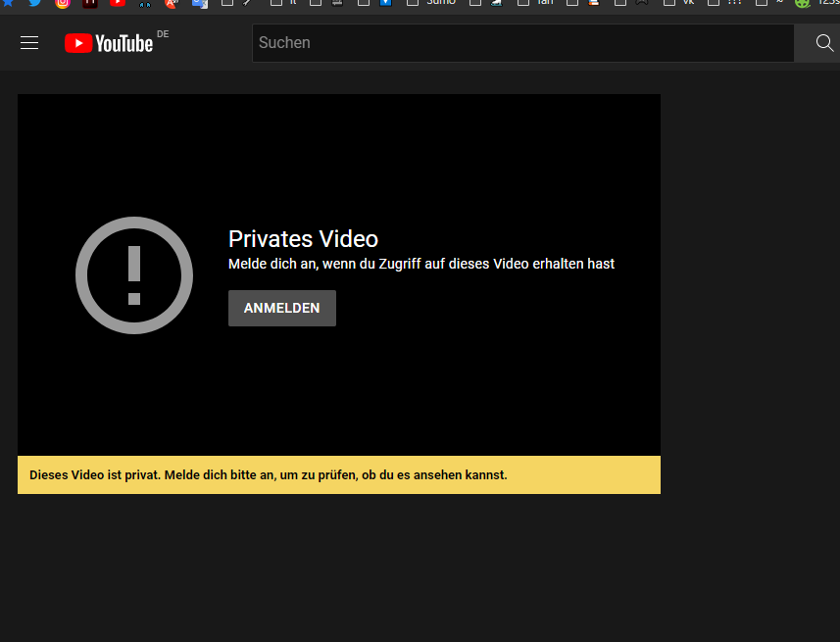Click the 'Melde dich an' access message

click(x=420, y=264)
